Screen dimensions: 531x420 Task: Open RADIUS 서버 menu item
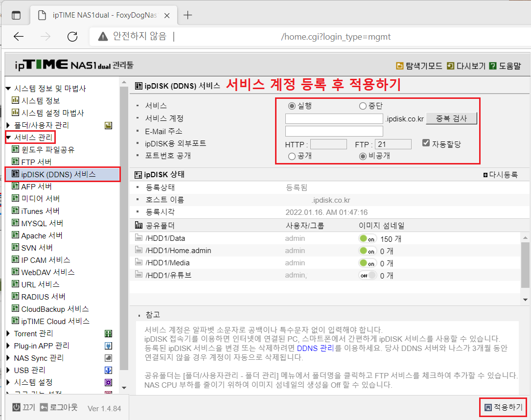coord(44,297)
